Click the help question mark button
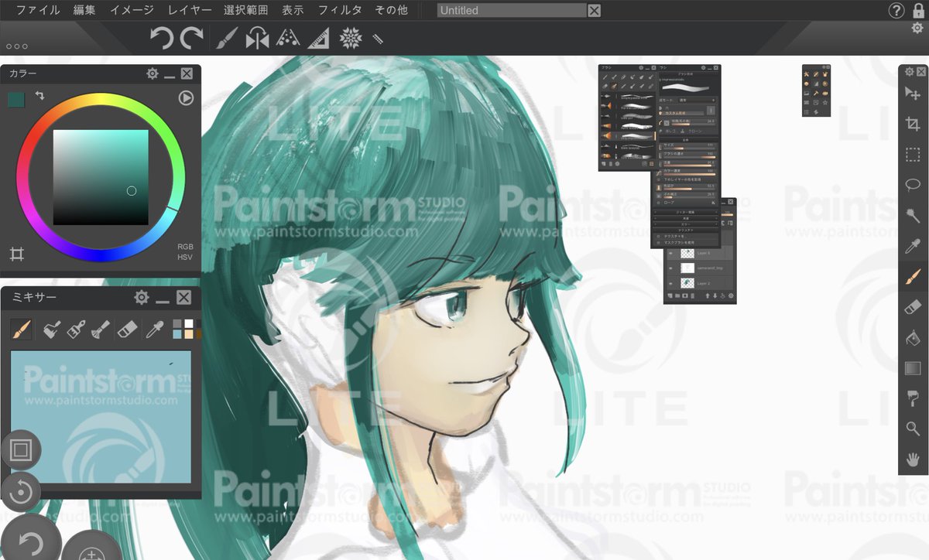This screenshot has width=929, height=560. pos(896,10)
